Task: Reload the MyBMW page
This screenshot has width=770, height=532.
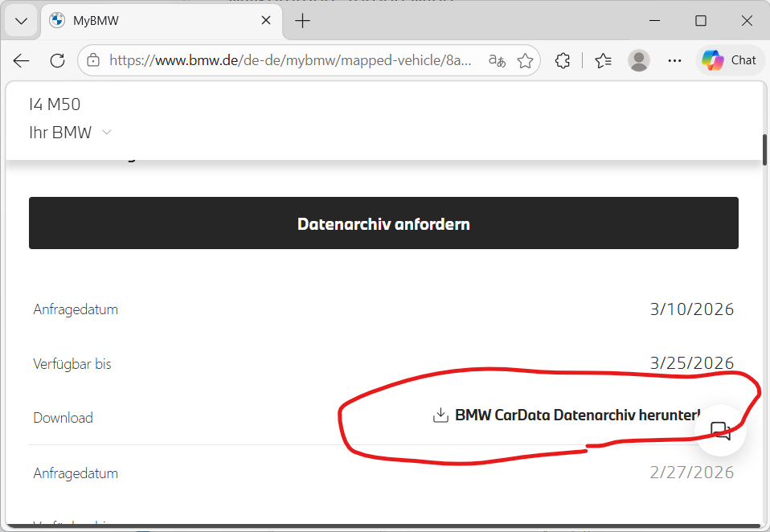Action: [56, 60]
